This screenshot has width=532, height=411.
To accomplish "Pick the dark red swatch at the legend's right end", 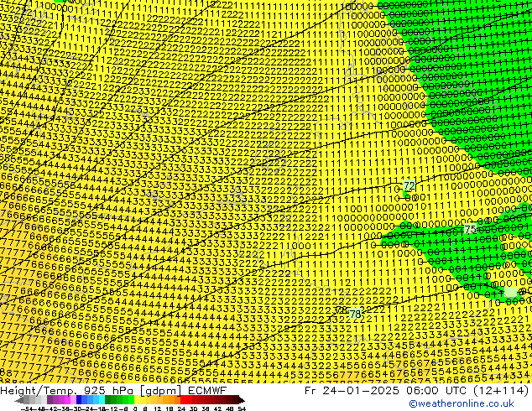I will (235, 400).
